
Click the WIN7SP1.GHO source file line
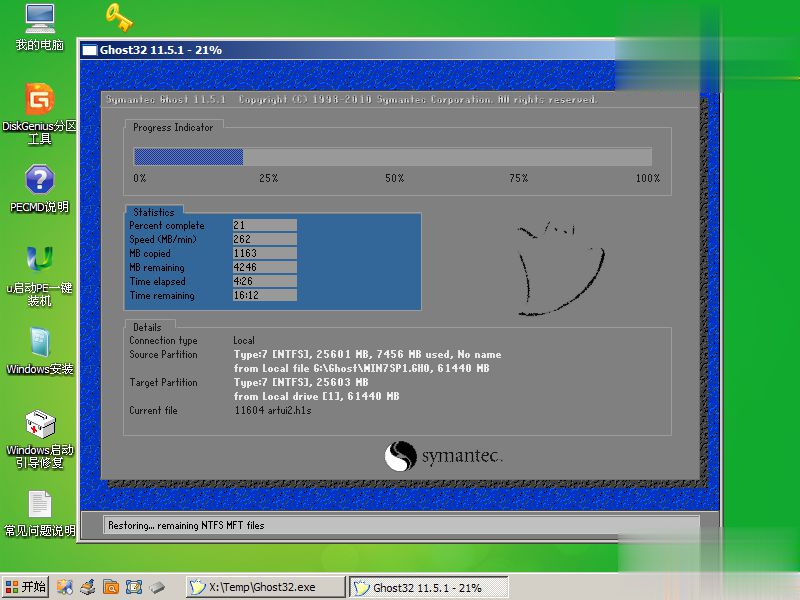coord(361,368)
